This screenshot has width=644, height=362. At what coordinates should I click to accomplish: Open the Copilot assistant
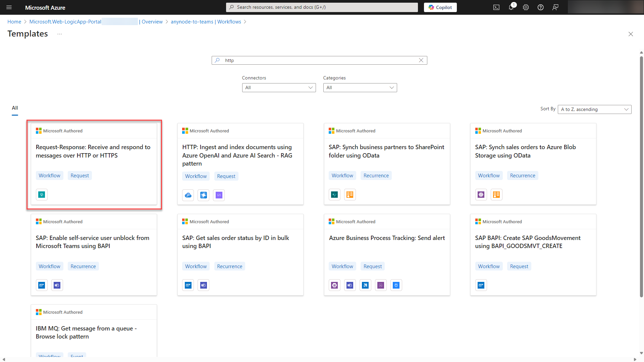click(440, 7)
